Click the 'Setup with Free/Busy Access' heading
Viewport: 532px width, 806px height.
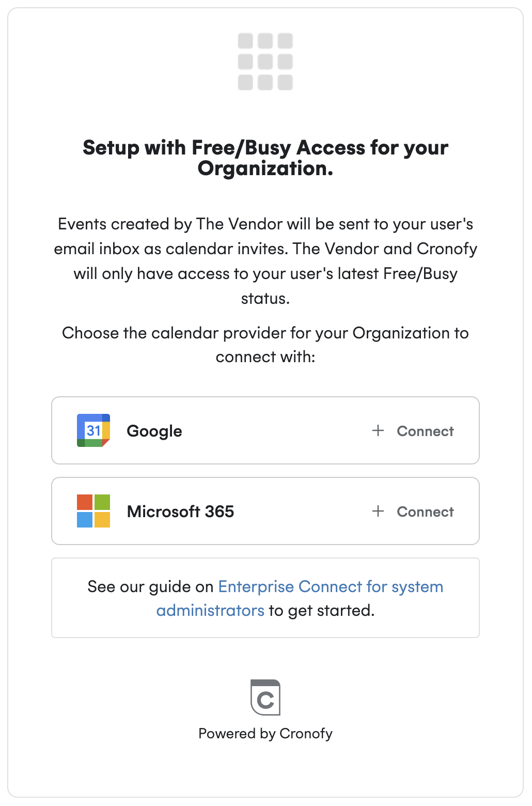click(265, 148)
